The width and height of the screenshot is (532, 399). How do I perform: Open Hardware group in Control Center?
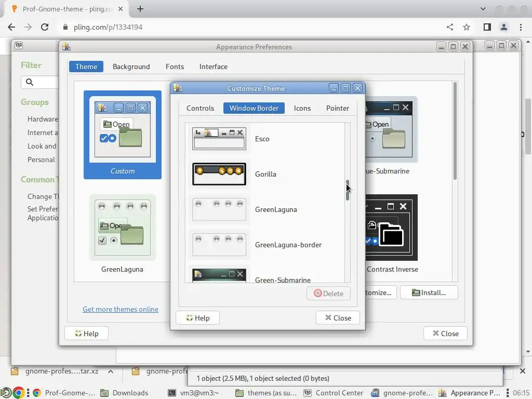click(x=43, y=119)
